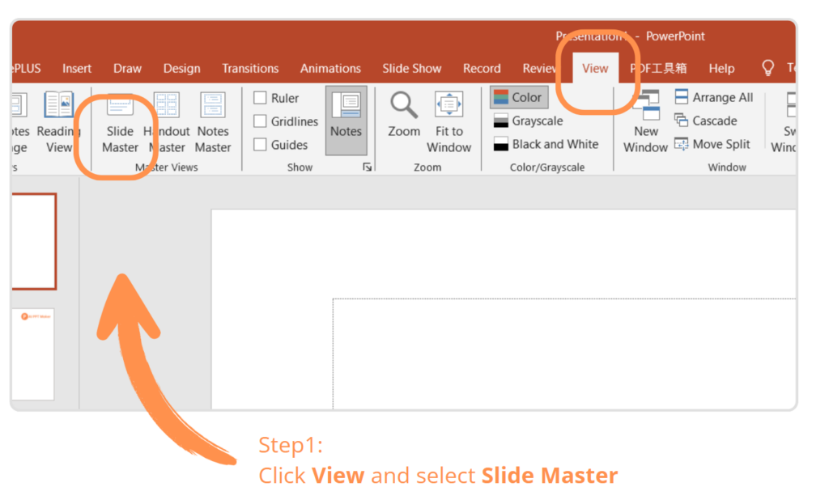
Task: Select the Color view mode
Action: (x=518, y=97)
